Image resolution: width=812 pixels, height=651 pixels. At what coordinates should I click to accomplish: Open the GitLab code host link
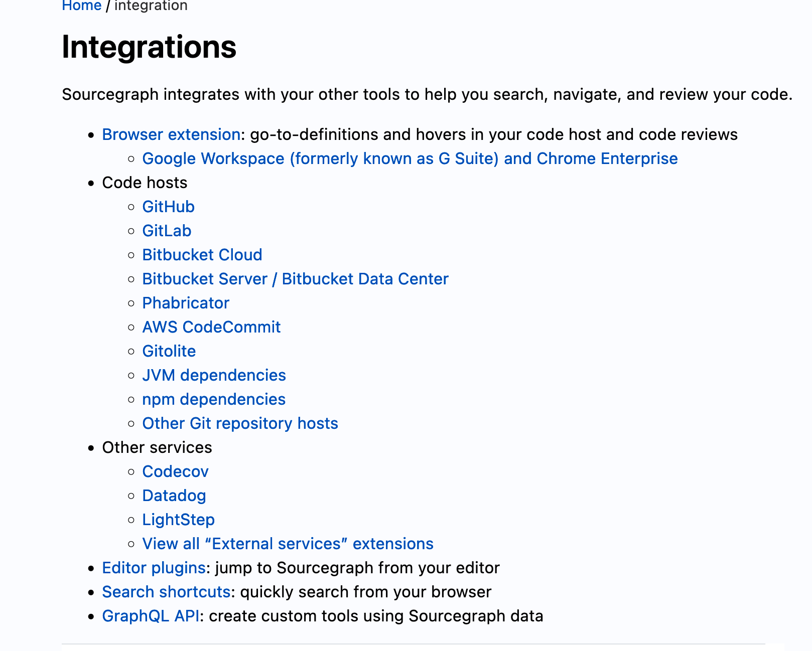click(167, 231)
